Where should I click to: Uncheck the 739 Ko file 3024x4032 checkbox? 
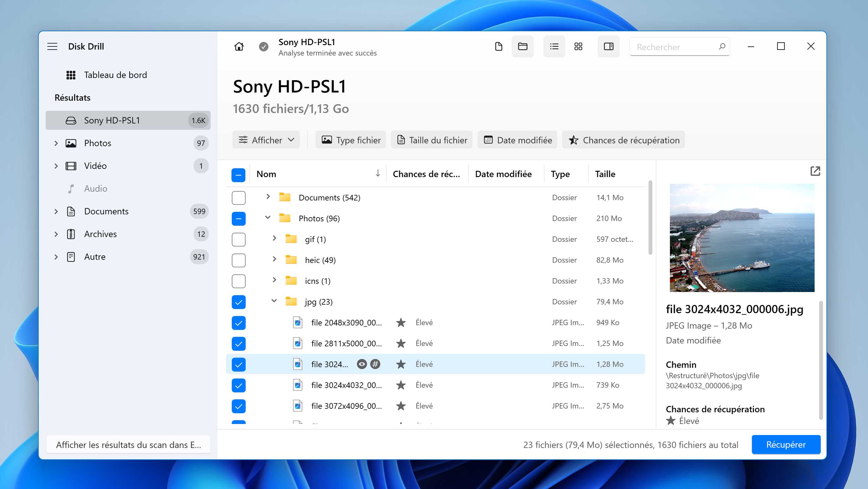click(x=238, y=386)
